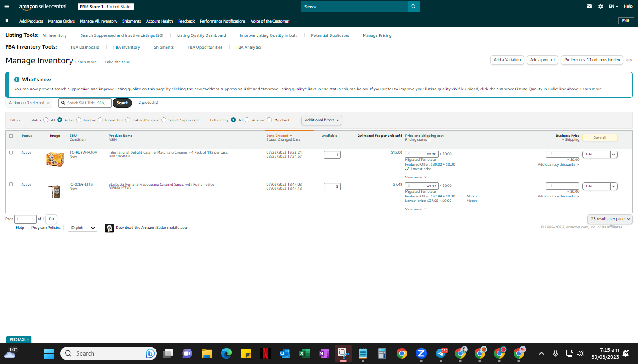This screenshot has height=364, width=638.
Task: Click the Add a Variation button
Action: tap(507, 60)
